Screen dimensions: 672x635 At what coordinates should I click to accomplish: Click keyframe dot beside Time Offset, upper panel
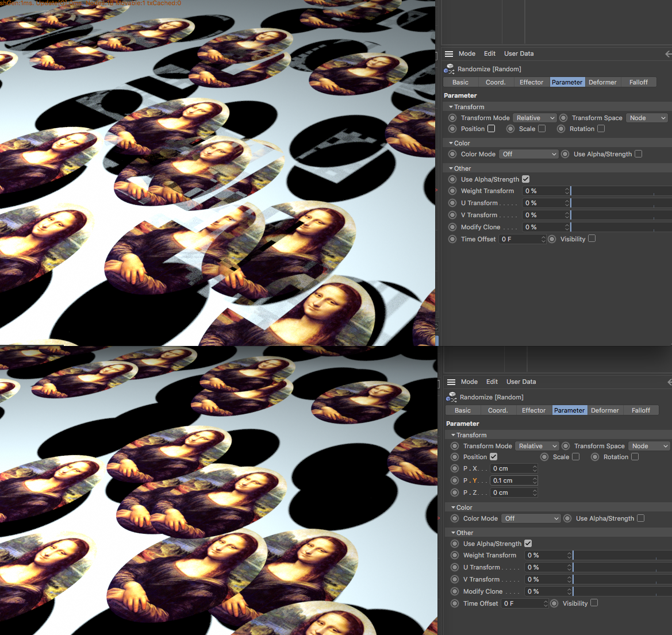(x=452, y=239)
